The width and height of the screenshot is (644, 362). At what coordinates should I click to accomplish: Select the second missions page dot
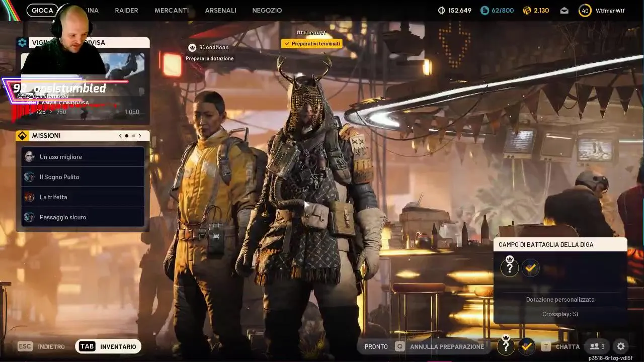(x=133, y=136)
